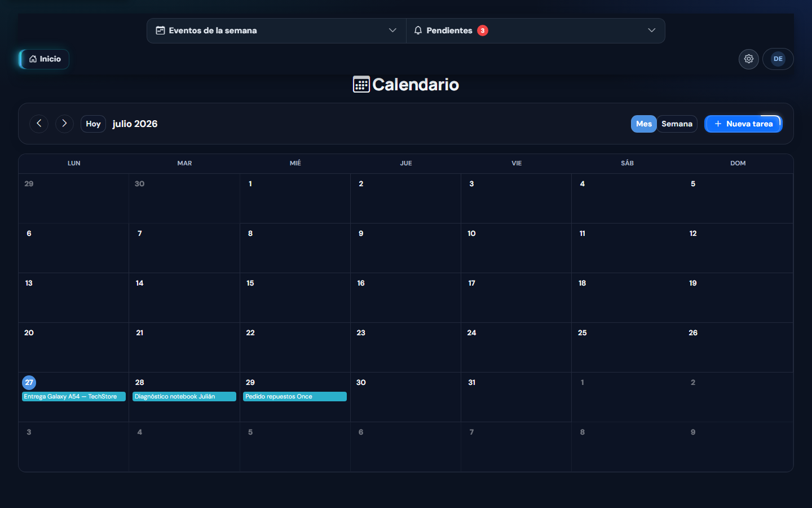Viewport: 812px width, 508px height.
Task: Select day 24 in the calendar
Action: pyautogui.click(x=471, y=332)
